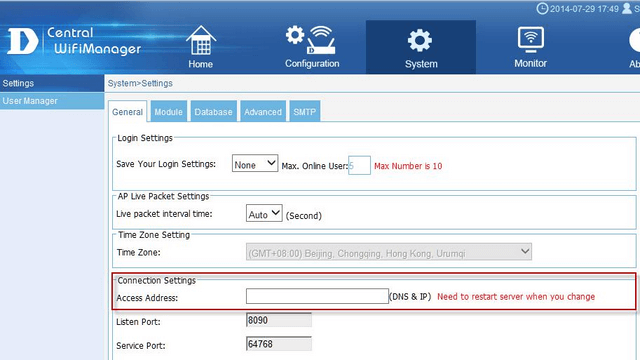
Task: Click the user profile icon
Action: [627, 8]
